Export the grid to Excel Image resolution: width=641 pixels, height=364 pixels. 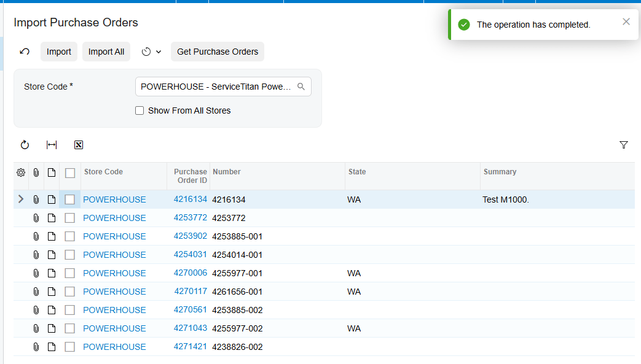click(x=79, y=145)
